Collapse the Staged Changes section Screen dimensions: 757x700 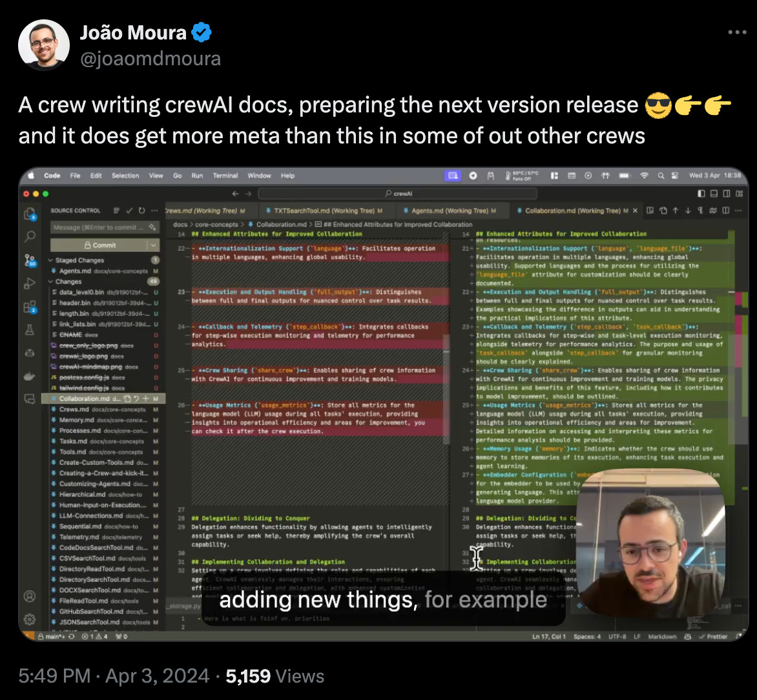[50, 260]
